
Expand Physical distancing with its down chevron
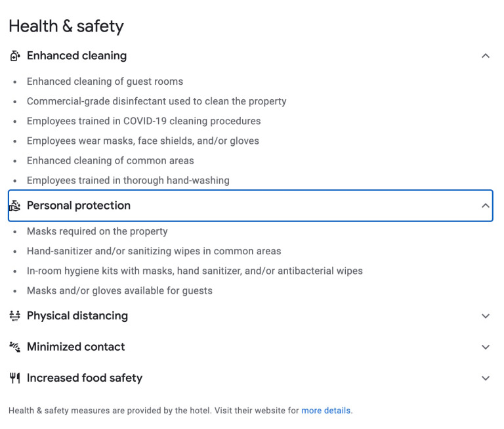tap(486, 316)
